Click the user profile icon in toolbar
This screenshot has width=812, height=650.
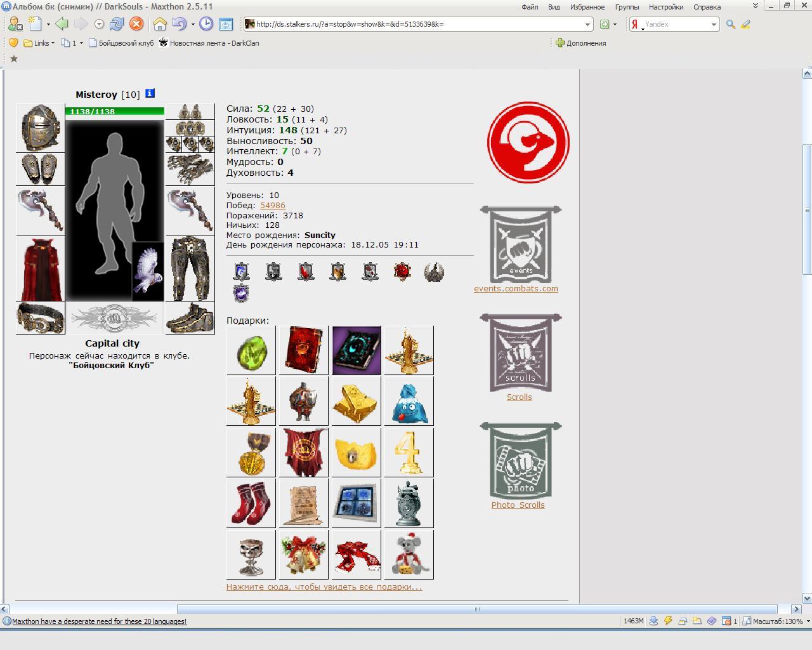15,24
